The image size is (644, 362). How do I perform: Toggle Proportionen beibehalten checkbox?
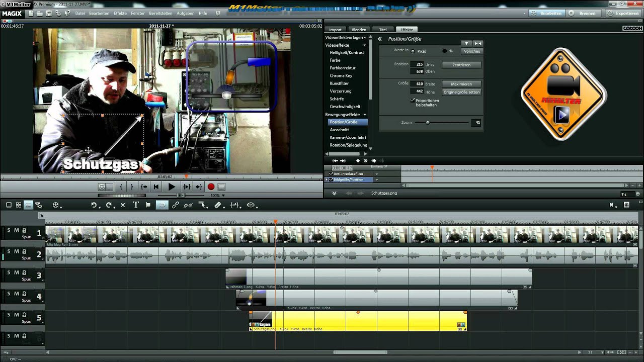[x=413, y=101]
